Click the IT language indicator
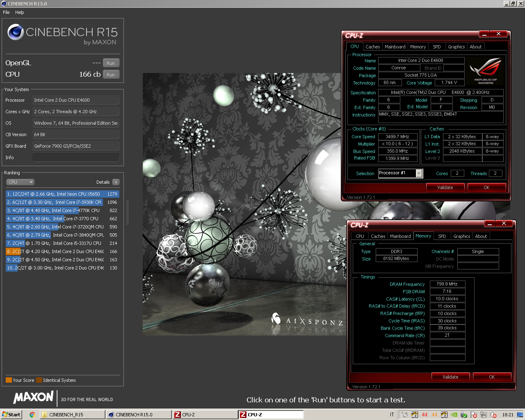The width and height of the screenshot is (525, 420). coord(392,415)
